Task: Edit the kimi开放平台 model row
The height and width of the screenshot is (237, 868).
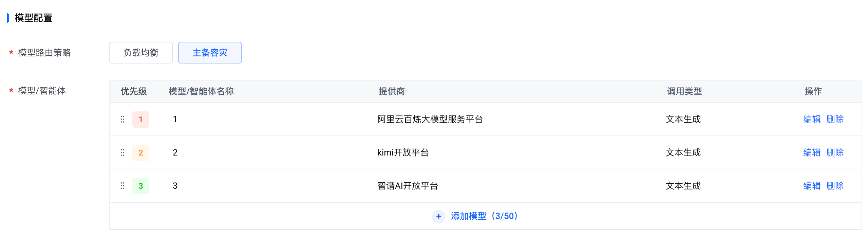Action: (812, 152)
